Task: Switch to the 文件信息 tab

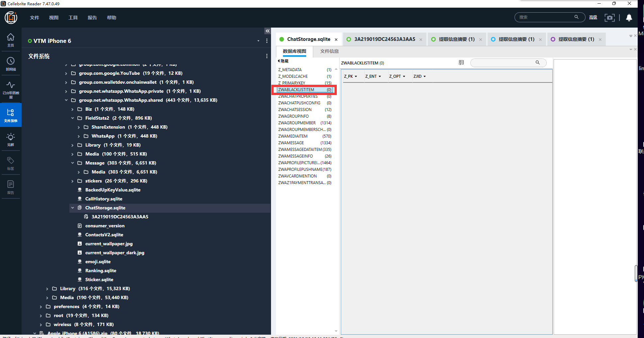Action: (329, 51)
